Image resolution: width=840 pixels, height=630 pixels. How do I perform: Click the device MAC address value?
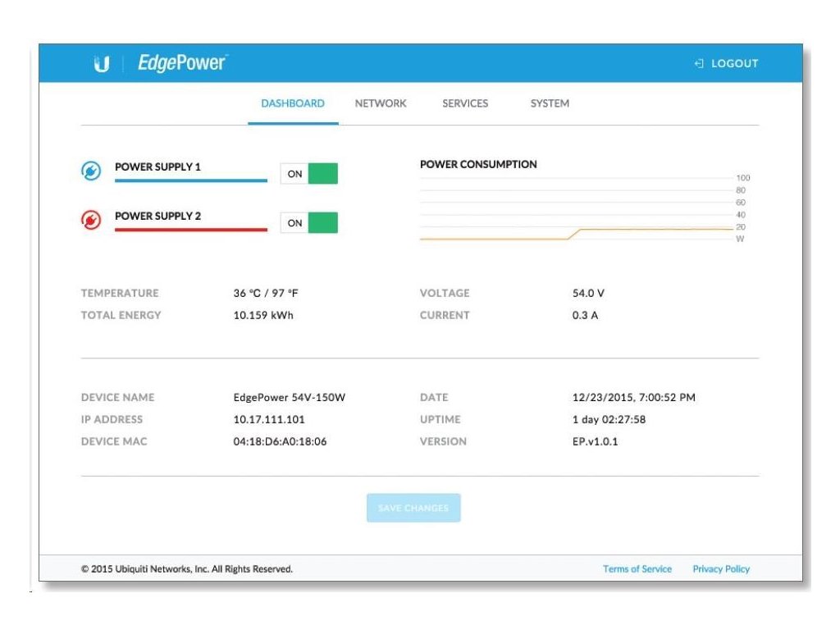coord(280,441)
